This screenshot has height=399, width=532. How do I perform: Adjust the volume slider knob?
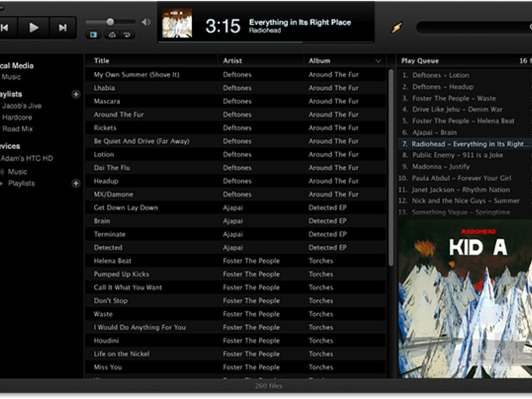[x=110, y=22]
